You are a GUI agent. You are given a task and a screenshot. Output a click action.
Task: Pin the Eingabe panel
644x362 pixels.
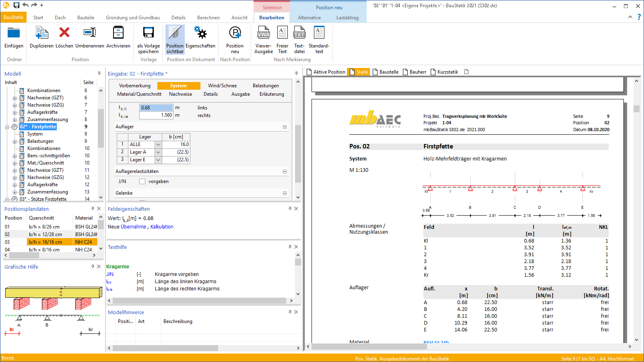click(296, 73)
